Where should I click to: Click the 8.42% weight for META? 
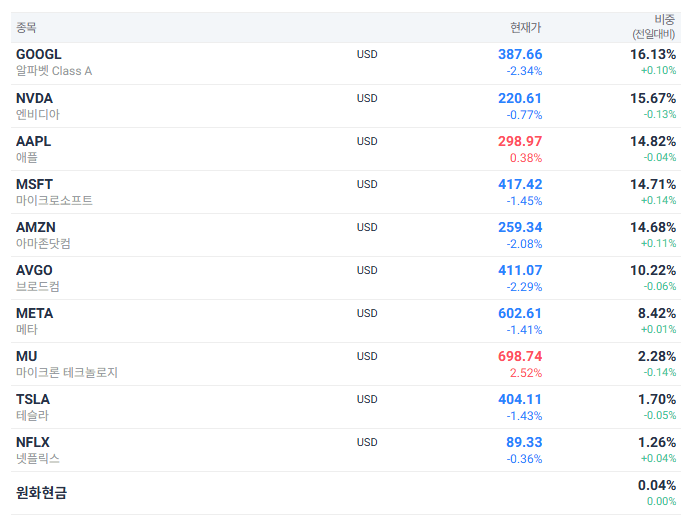pos(657,313)
